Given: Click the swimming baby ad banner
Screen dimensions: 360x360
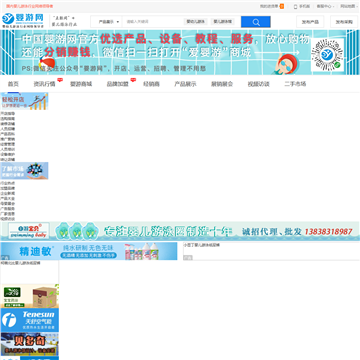Looking at the screenshot, I should click(x=180, y=231).
